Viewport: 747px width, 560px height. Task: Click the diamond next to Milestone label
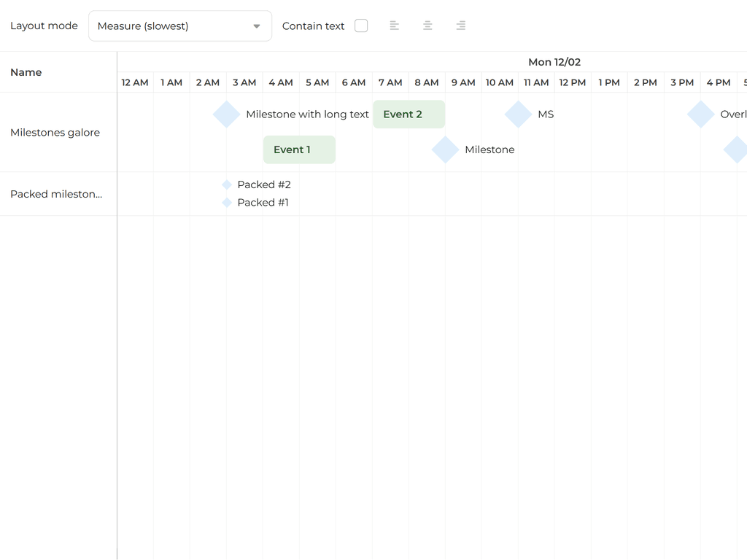click(446, 149)
